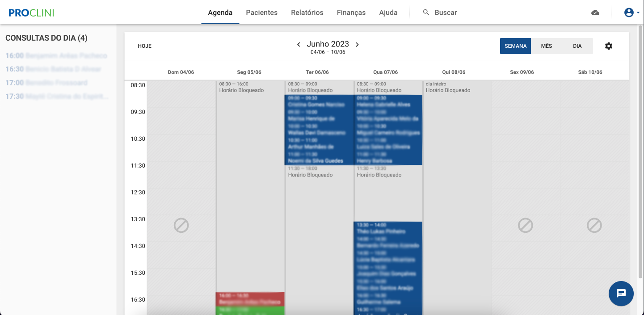Viewport: 644px width, 315px height.
Task: Open the cloud sync icon
Action: click(x=595, y=13)
